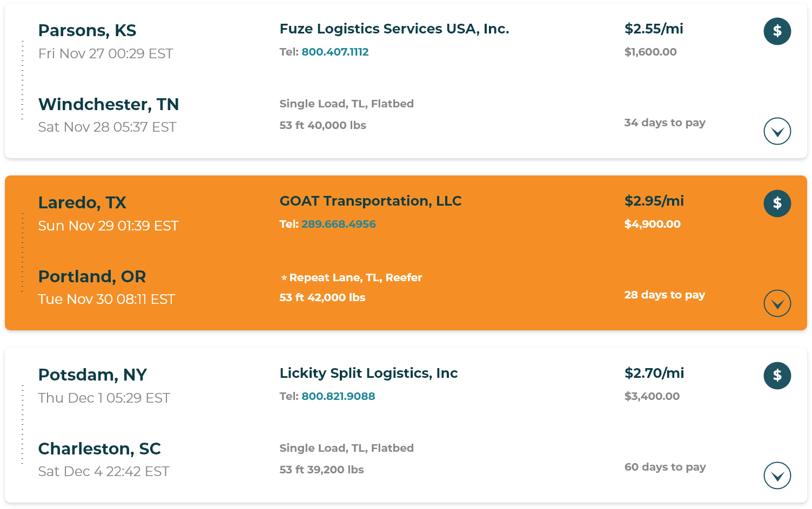Open GOAT Transportation, LLC company name

pos(371,201)
